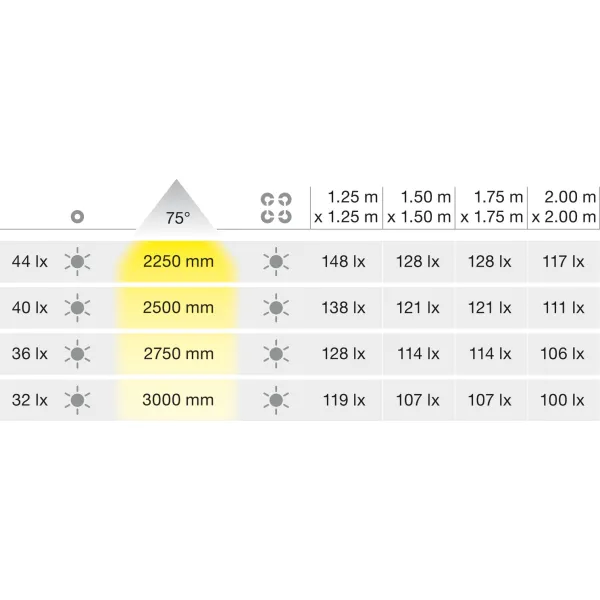The image size is (600, 600).
Task: Click the sun icon beside 44 lx
Action: (77, 262)
